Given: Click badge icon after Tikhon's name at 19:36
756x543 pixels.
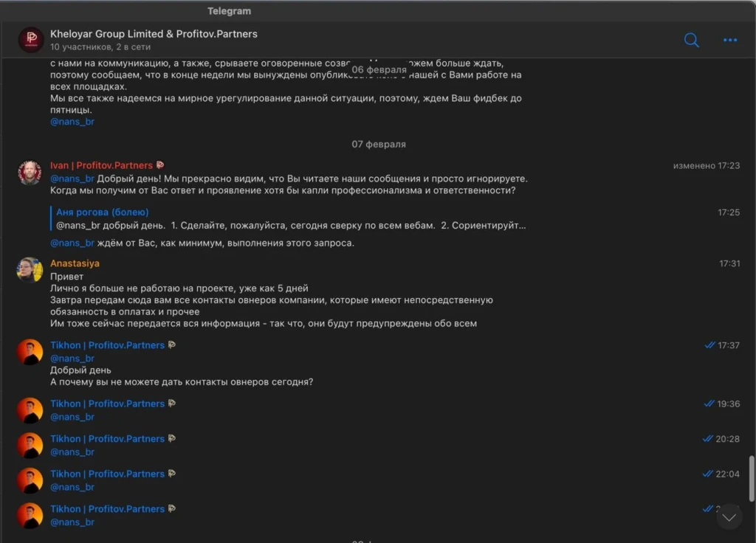Looking at the screenshot, I should pyautogui.click(x=171, y=404).
